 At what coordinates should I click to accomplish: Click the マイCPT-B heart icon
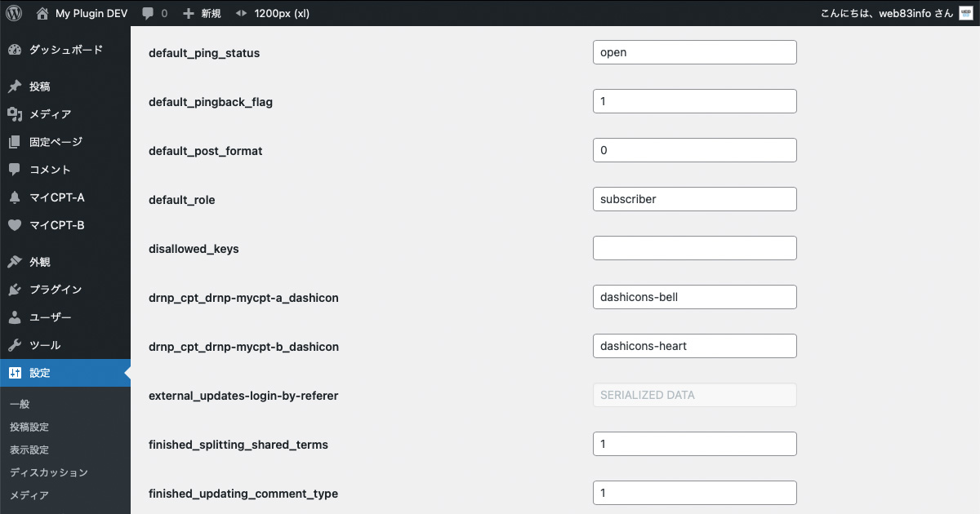tap(15, 225)
